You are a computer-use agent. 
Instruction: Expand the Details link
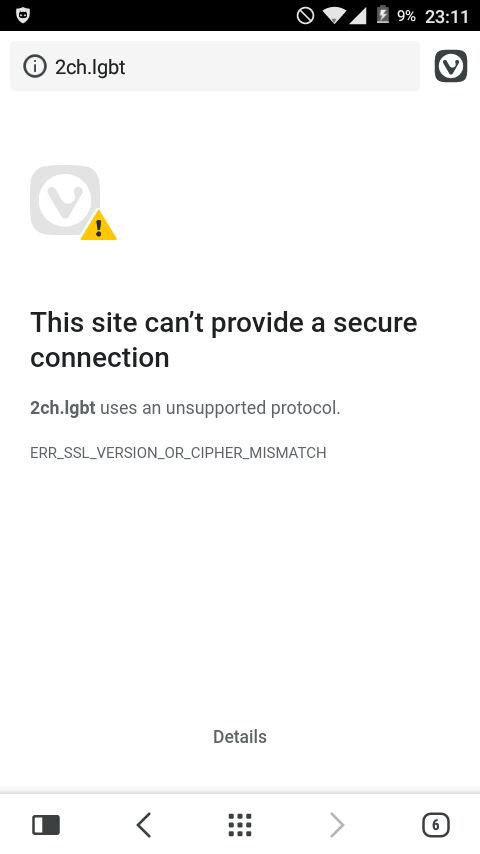coord(240,737)
